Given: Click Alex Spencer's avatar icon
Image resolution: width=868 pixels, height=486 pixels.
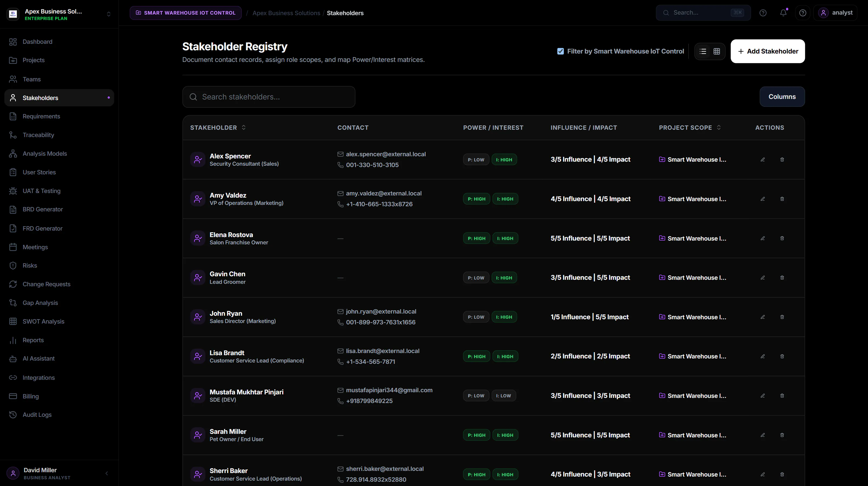Looking at the screenshot, I should coord(198,159).
